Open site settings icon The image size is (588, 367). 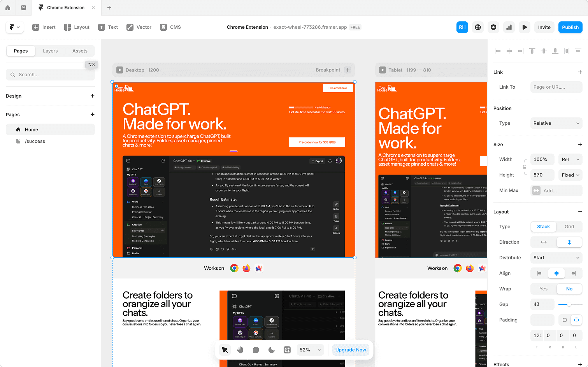pyautogui.click(x=493, y=27)
